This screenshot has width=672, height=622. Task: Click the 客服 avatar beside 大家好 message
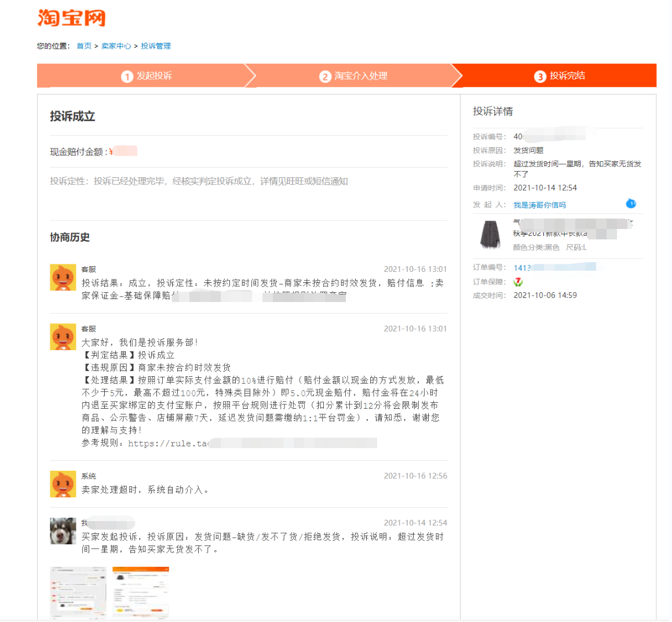click(63, 337)
